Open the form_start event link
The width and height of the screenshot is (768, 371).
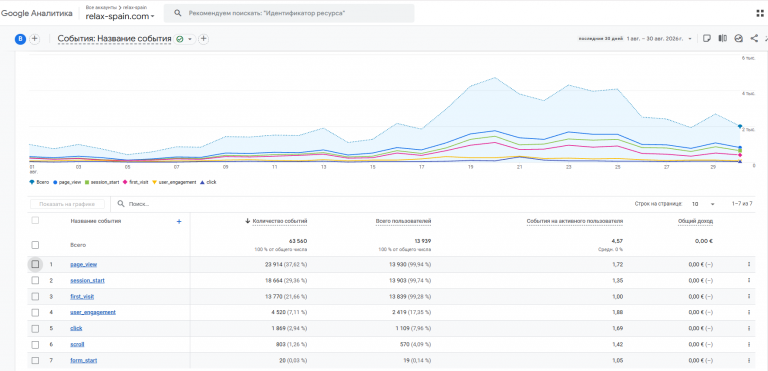(83, 360)
